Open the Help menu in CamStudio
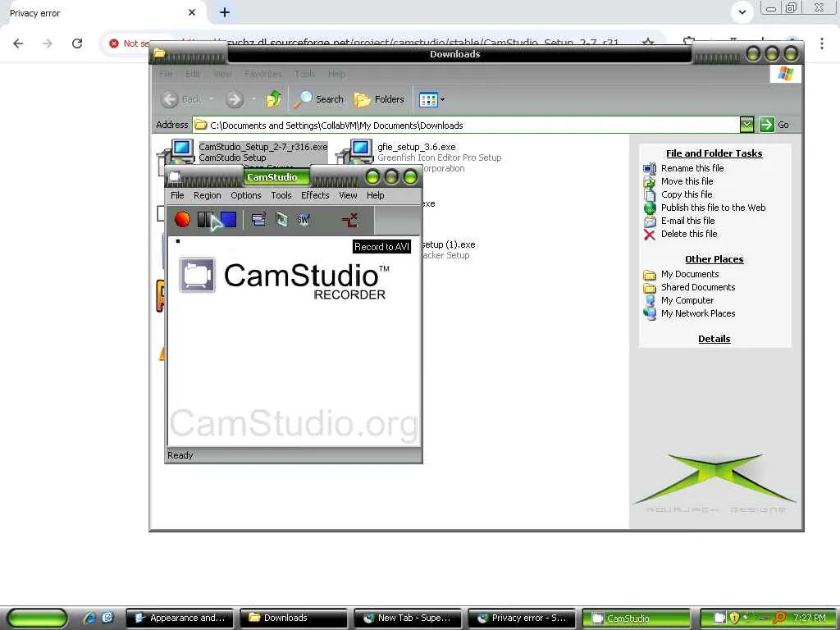This screenshot has width=840, height=630. click(375, 195)
